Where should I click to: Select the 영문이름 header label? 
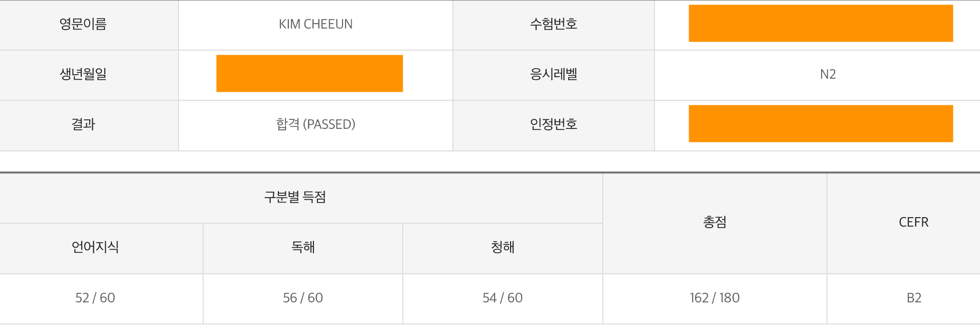83,24
